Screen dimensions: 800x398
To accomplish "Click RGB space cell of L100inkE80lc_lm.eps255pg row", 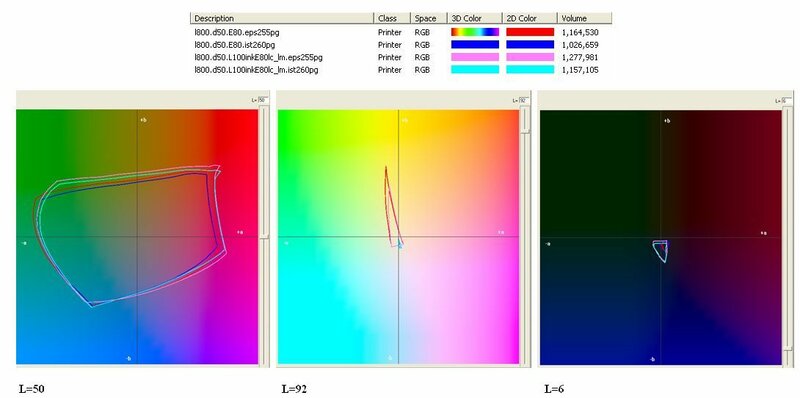I will pyautogui.click(x=422, y=57).
